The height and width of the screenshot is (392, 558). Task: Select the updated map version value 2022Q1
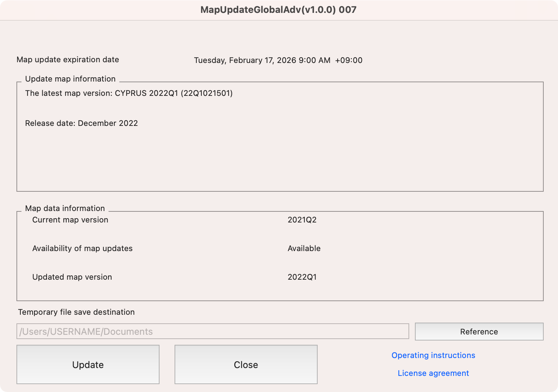click(x=302, y=277)
